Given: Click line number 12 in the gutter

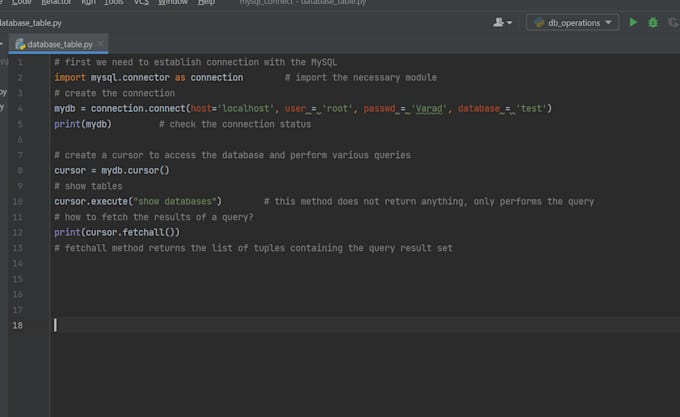Looking at the screenshot, I should (x=17, y=233).
